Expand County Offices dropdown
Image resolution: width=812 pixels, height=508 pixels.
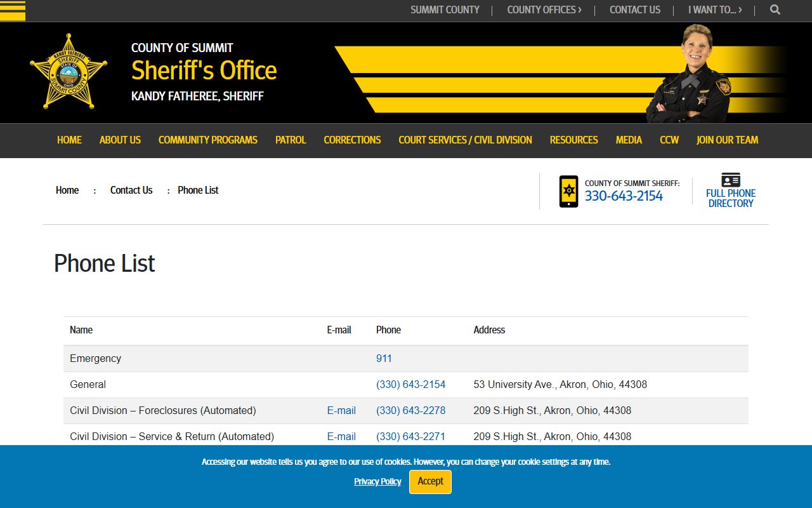click(544, 10)
